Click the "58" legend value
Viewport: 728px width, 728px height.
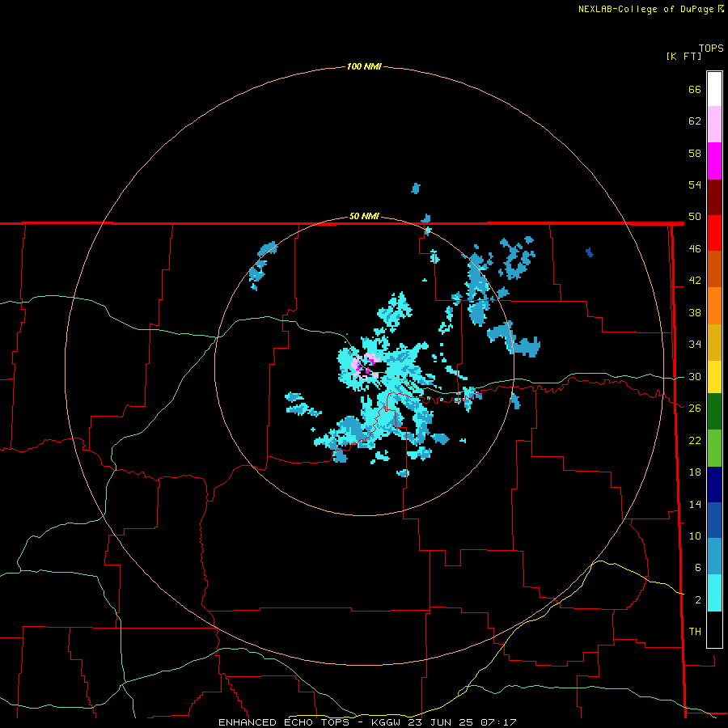click(x=695, y=153)
